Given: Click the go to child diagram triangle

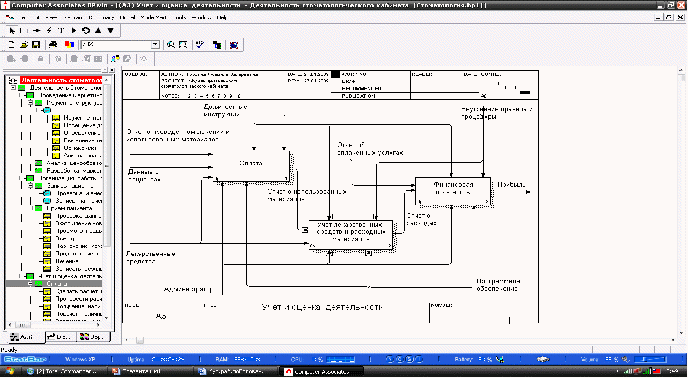Looking at the screenshot, I should (x=111, y=31).
